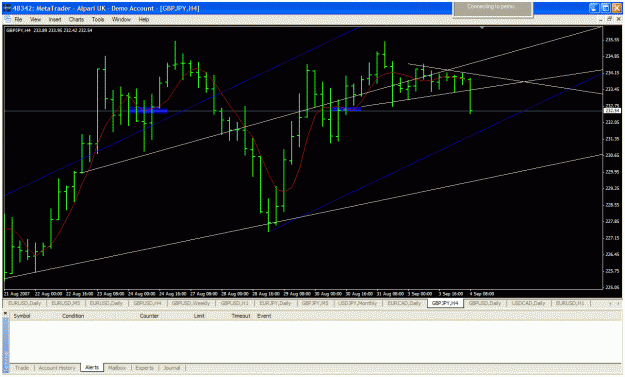Open the Journal terminal tab

coord(172,368)
